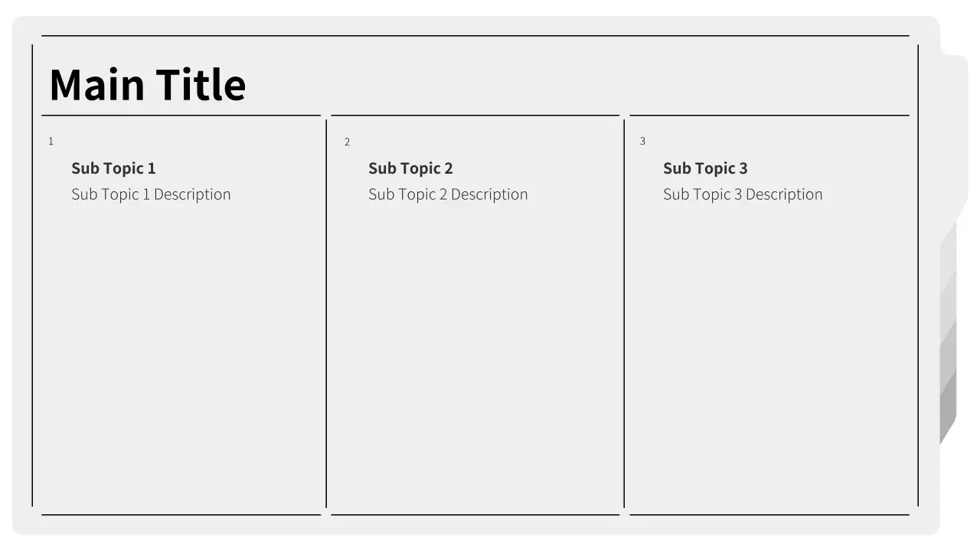Select the Sub Topic 3 heading
This screenshot has width=980, height=551.
point(705,168)
